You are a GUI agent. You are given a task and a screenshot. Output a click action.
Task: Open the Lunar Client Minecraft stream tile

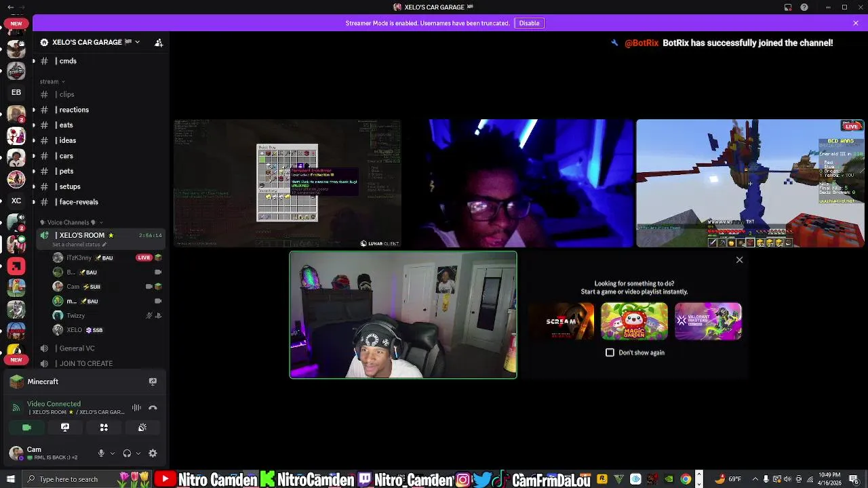[288, 184]
